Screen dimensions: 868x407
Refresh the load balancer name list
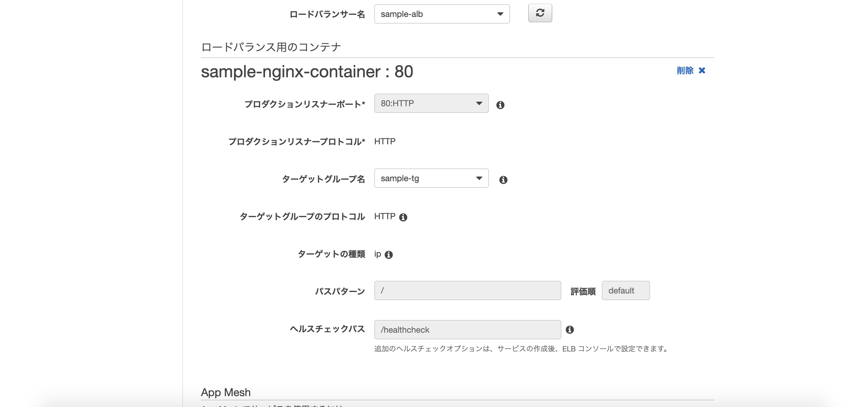pyautogui.click(x=540, y=13)
